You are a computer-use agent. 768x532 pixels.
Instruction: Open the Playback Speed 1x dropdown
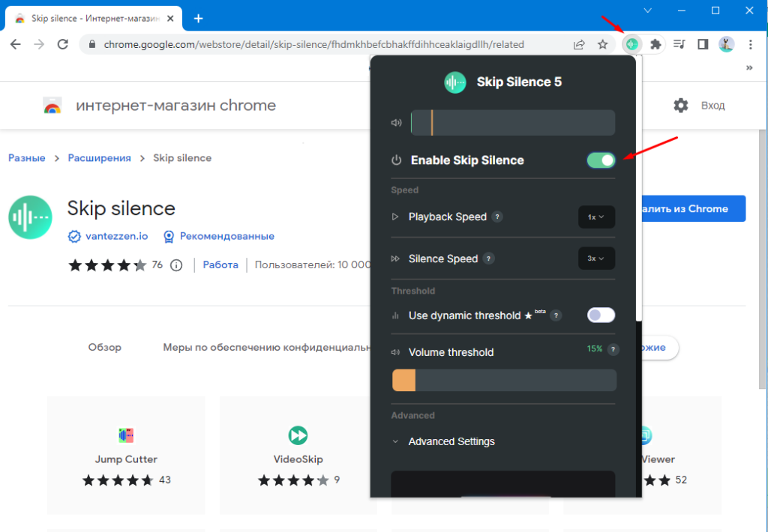click(596, 217)
